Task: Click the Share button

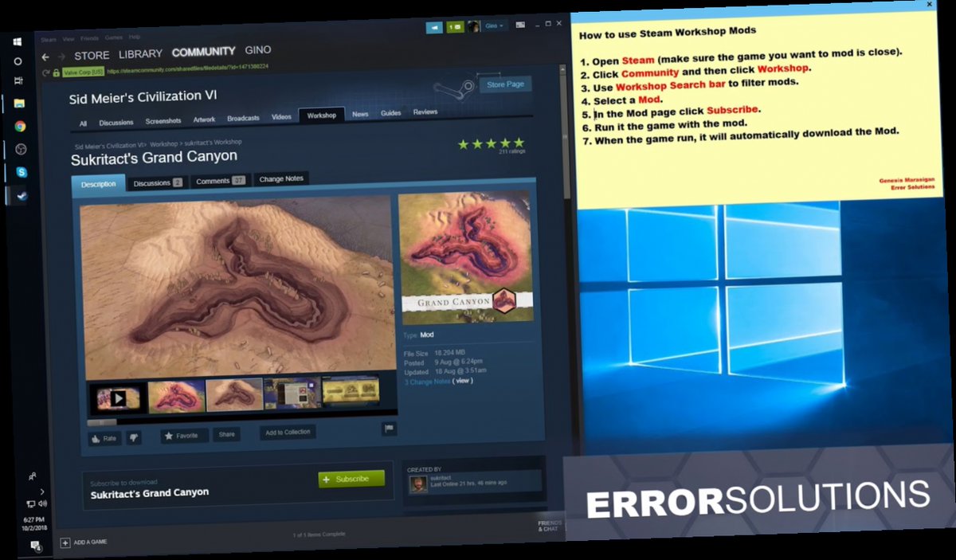Action: tap(227, 434)
